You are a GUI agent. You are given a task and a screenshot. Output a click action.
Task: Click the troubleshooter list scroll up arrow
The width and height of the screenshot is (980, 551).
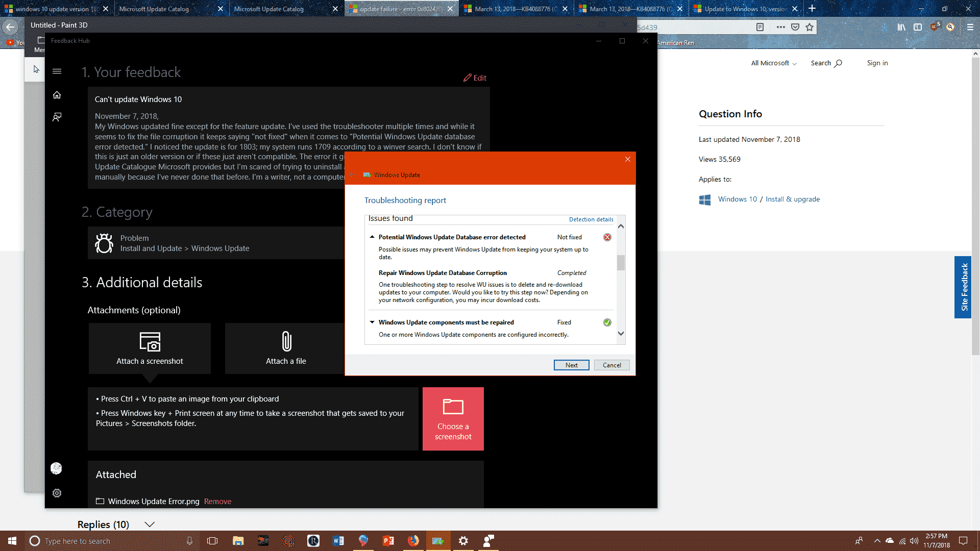[621, 226]
